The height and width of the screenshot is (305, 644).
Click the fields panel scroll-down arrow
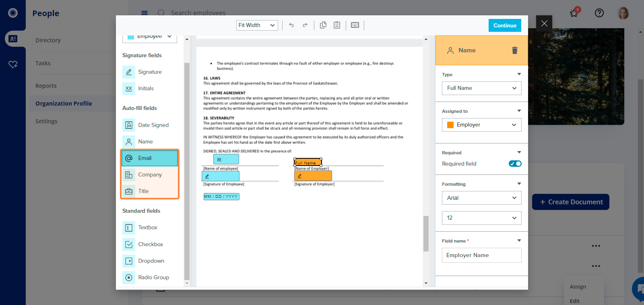(187, 283)
